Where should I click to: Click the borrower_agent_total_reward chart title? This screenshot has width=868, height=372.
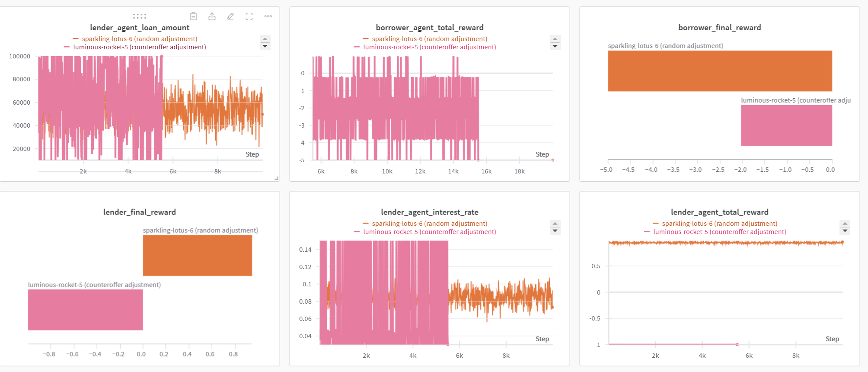(430, 28)
